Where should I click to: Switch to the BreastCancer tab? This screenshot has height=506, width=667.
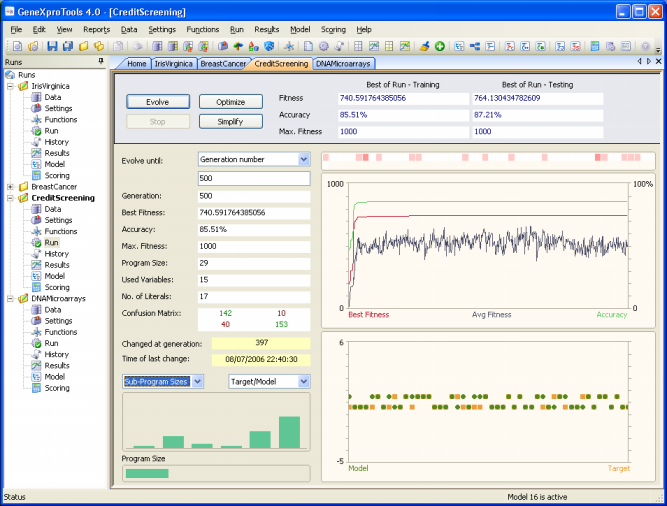223,64
